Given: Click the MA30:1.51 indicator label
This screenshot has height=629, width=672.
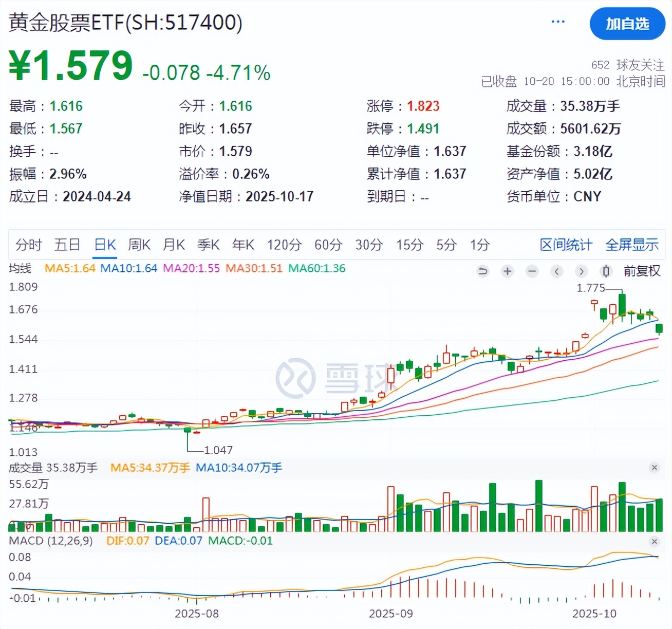Looking at the screenshot, I should 254,268.
